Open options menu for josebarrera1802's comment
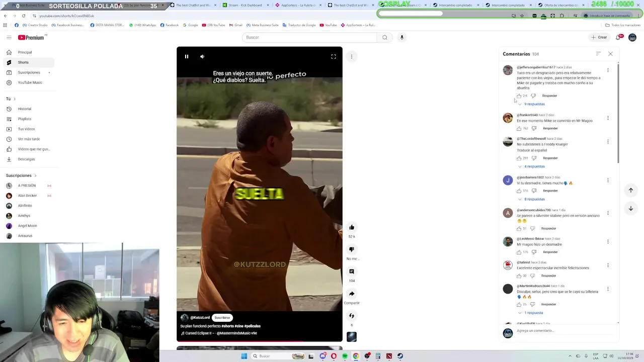 (x=608, y=180)
